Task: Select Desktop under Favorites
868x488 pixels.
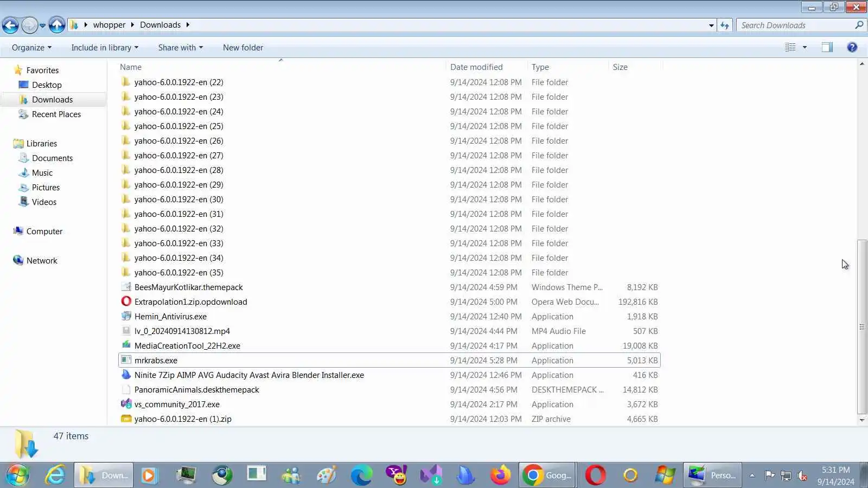Action: [47, 85]
